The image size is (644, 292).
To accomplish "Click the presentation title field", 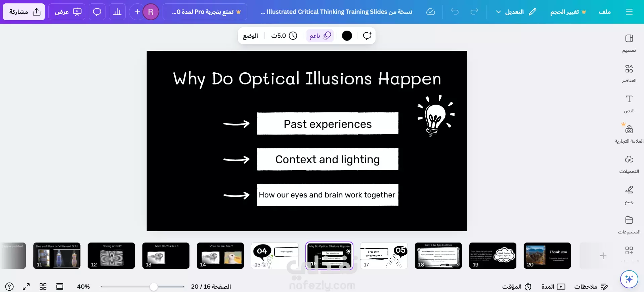I will pyautogui.click(x=336, y=12).
